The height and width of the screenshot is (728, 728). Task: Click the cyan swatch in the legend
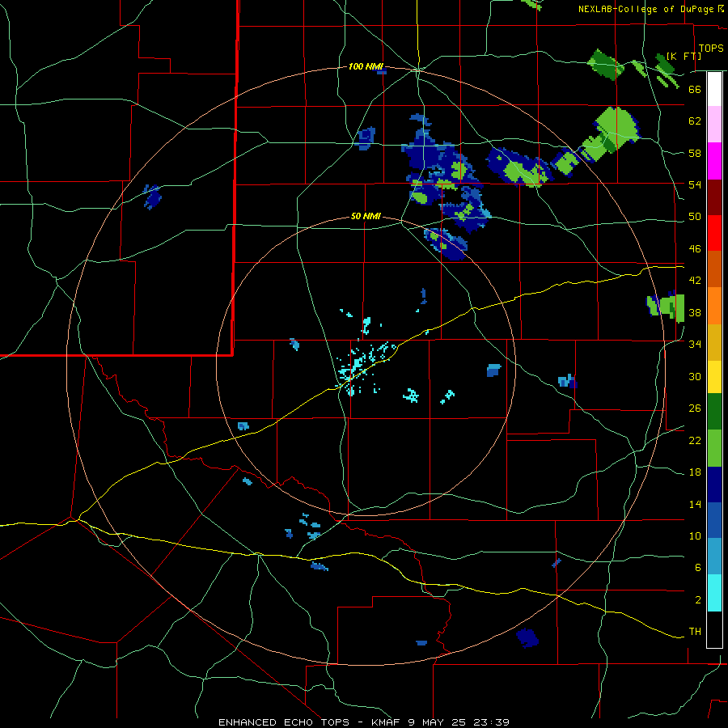[714, 593]
